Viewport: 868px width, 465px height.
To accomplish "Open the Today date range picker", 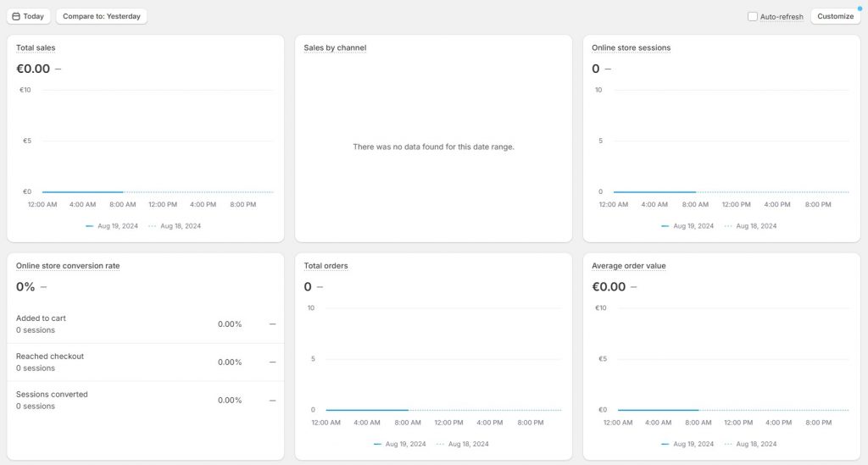I will (x=29, y=16).
